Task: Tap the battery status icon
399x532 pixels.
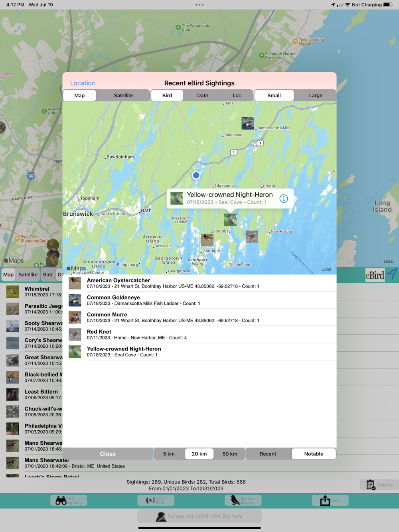Action: pyautogui.click(x=388, y=5)
